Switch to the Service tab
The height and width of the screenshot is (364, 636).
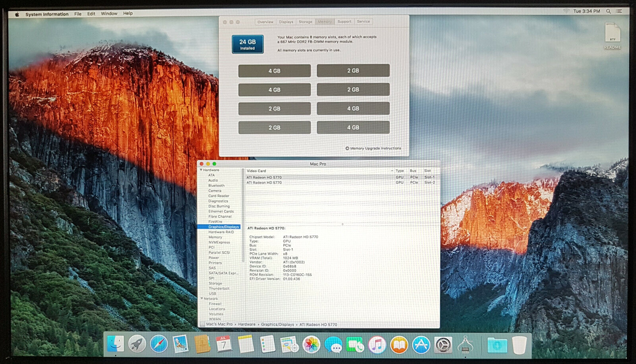pyautogui.click(x=363, y=21)
